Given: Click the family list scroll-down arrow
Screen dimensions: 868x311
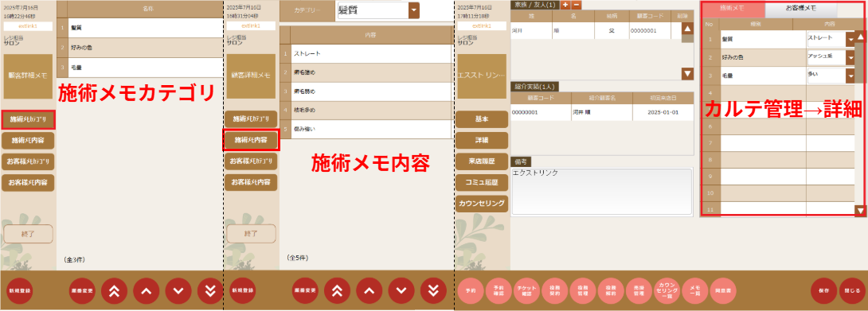Looking at the screenshot, I should click(x=687, y=73).
